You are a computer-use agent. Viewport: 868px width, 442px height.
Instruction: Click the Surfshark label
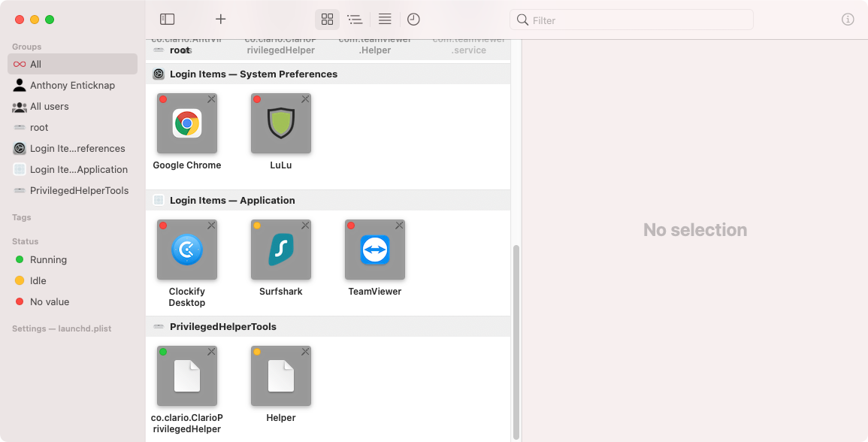(x=280, y=292)
